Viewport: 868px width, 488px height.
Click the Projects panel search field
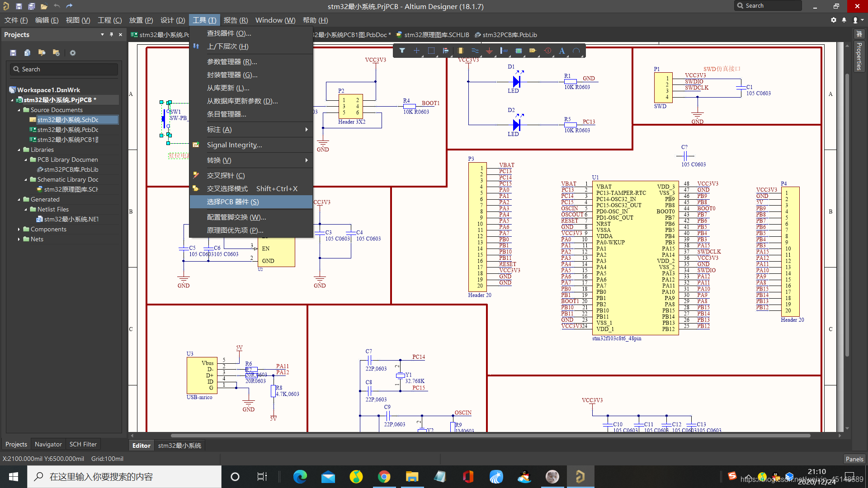pyautogui.click(x=64, y=70)
